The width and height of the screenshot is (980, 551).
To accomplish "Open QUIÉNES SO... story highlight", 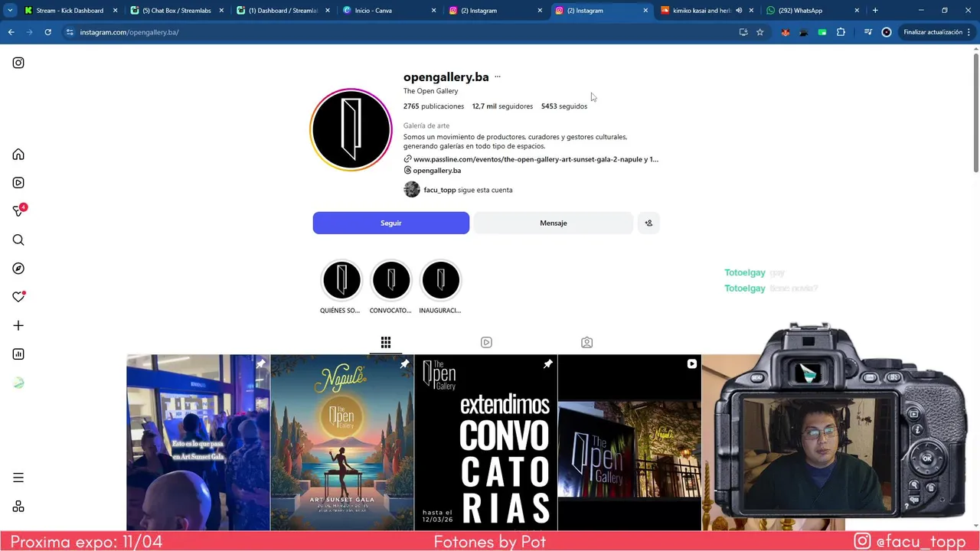I will coord(341,287).
